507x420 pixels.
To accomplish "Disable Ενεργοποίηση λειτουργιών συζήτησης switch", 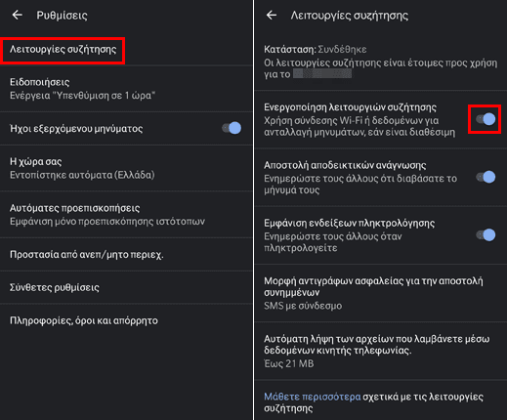I will (x=486, y=119).
